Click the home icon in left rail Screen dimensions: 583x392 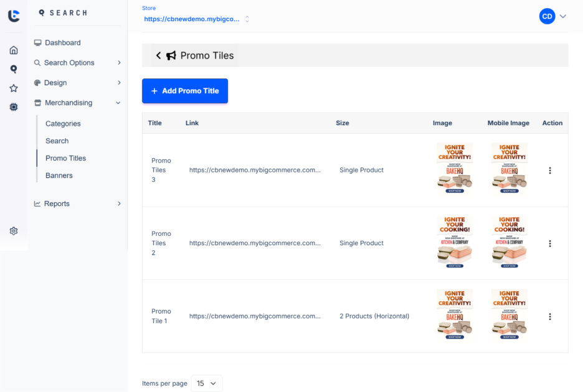[14, 50]
